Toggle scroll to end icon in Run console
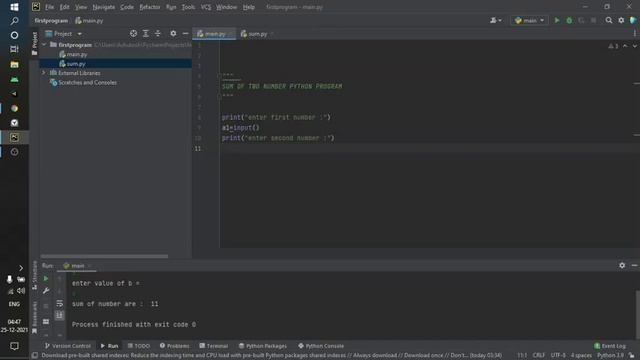Viewport: 640px width, 360px height. coord(60,315)
